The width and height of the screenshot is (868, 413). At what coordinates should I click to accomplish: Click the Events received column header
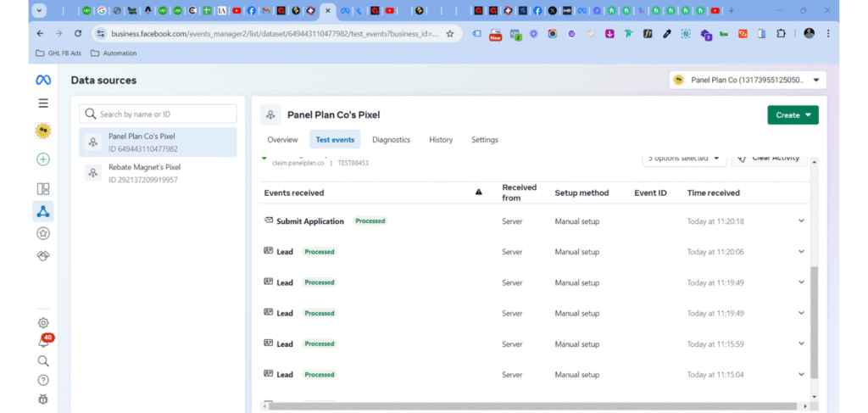pos(294,193)
